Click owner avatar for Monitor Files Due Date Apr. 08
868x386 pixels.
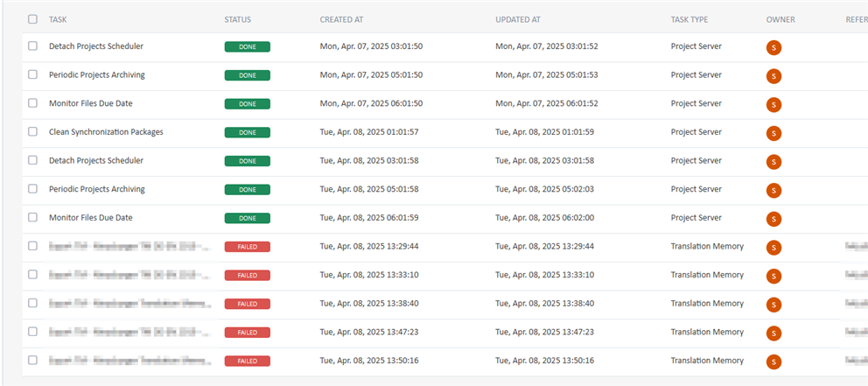pyautogui.click(x=773, y=219)
